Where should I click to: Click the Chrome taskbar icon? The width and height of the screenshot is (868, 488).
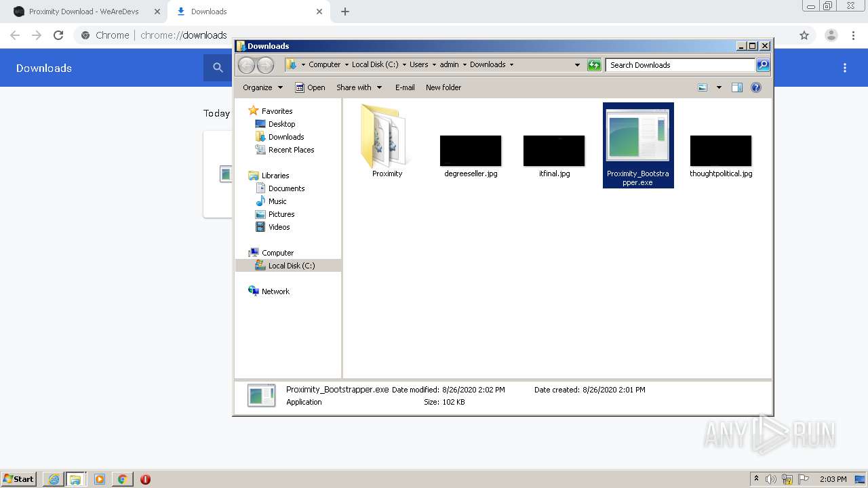pyautogui.click(x=123, y=479)
